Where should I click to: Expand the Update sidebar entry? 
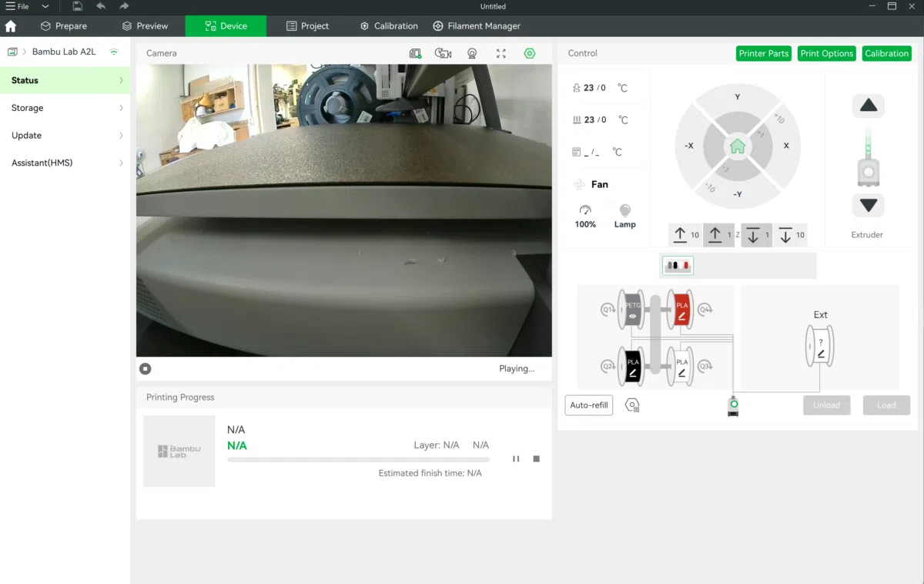click(x=65, y=136)
